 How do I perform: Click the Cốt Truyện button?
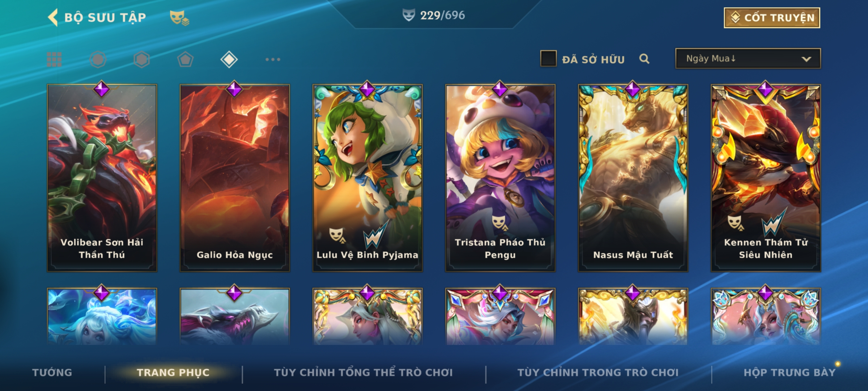[x=772, y=18]
